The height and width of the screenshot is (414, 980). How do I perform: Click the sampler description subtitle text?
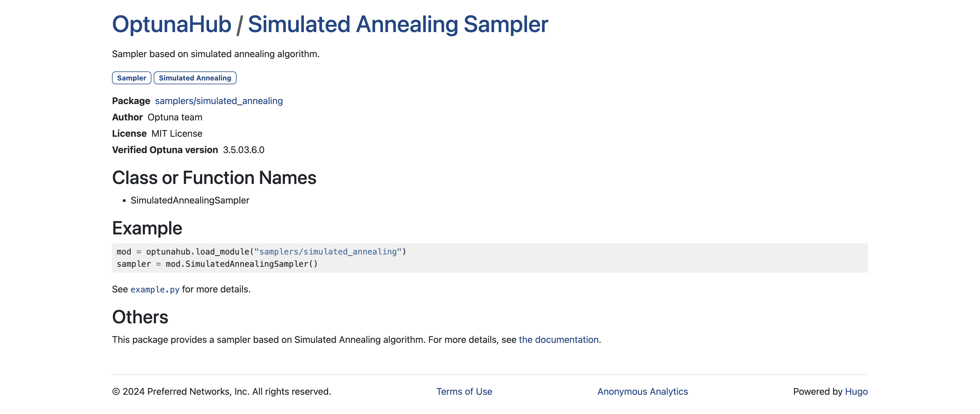[216, 54]
